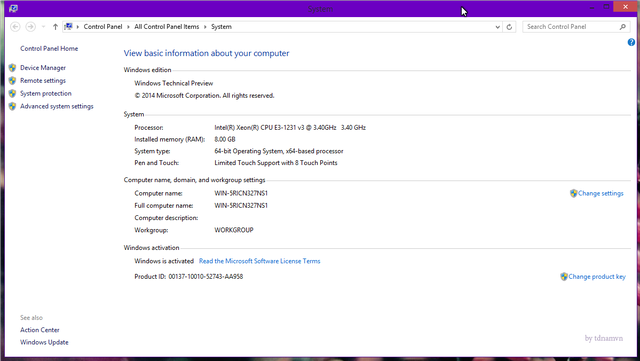The width and height of the screenshot is (640, 361).
Task: Open Help with the question mark icon
Action: tap(631, 42)
